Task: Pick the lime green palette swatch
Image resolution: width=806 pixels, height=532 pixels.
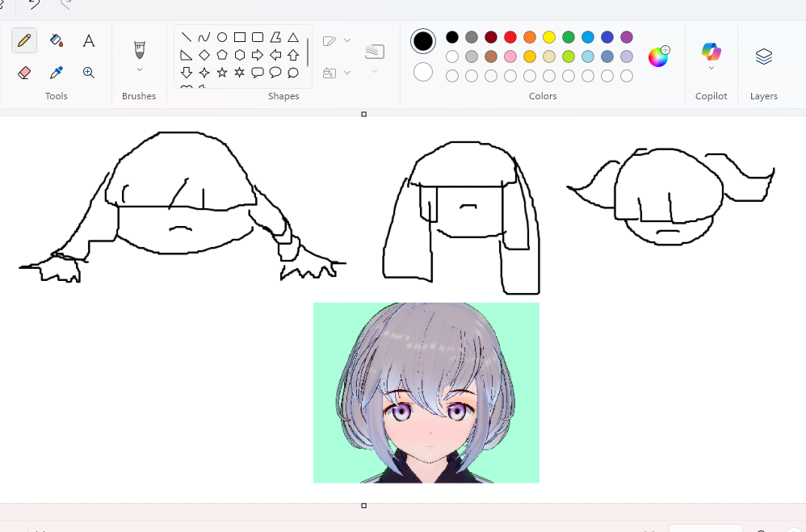Action: tap(569, 57)
